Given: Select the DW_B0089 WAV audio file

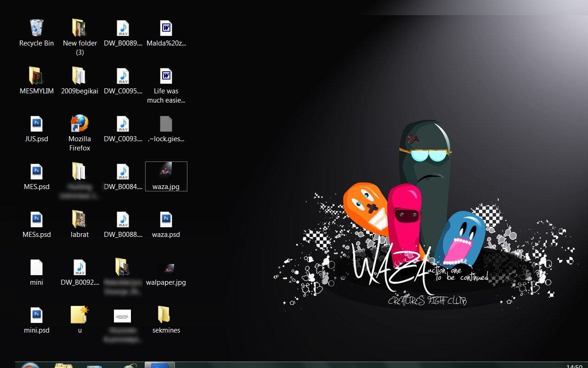Looking at the screenshot, I should (123, 29).
